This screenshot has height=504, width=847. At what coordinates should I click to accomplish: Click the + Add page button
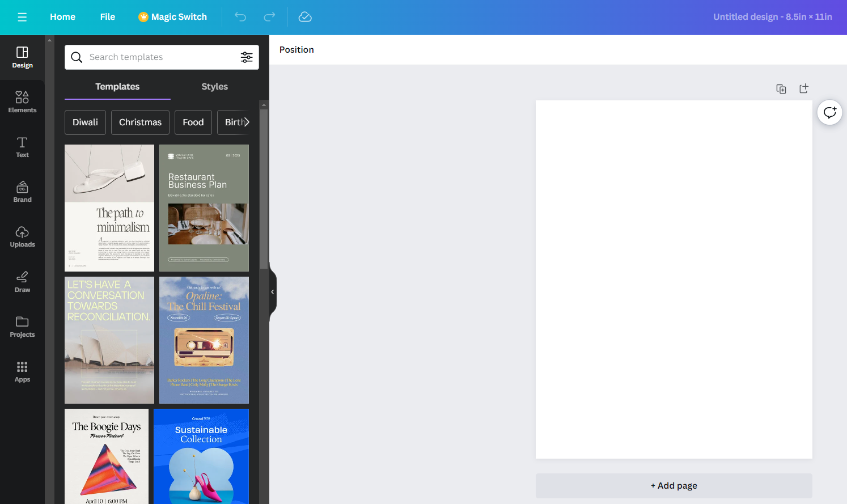click(x=674, y=486)
